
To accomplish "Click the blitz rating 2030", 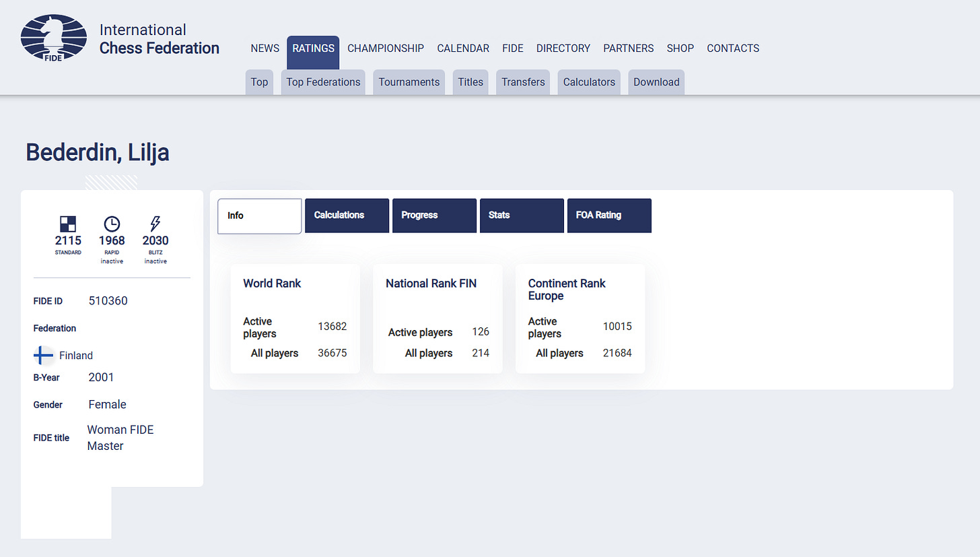I will point(155,240).
